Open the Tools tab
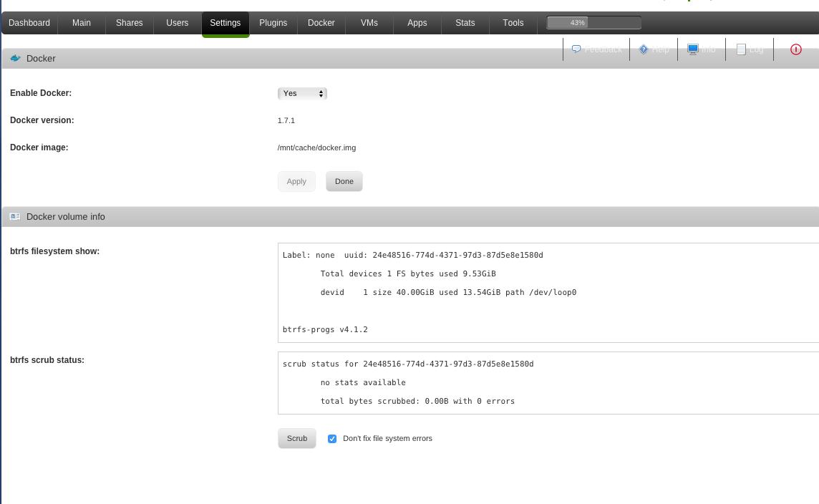Image resolution: width=819 pixels, height=504 pixels. pos(513,22)
